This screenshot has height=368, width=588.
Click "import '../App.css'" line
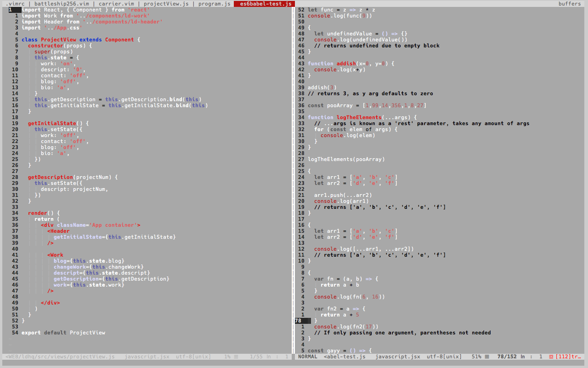(52, 28)
